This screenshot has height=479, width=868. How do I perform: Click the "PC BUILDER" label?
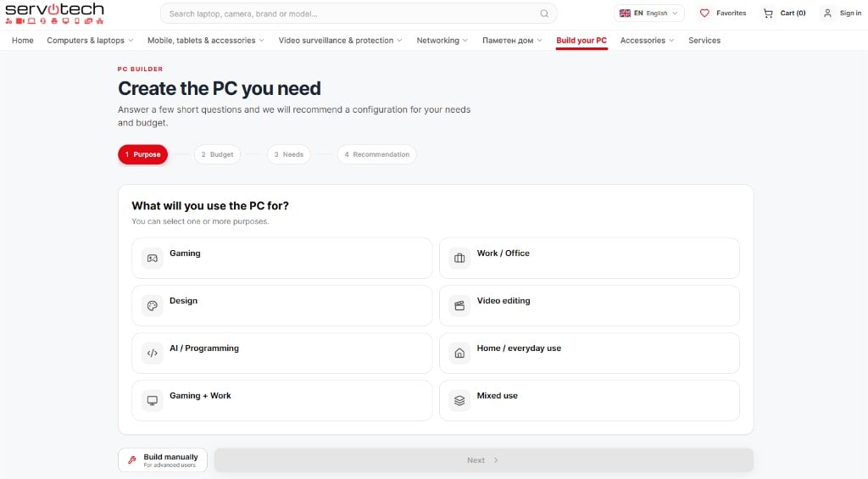[x=140, y=70]
